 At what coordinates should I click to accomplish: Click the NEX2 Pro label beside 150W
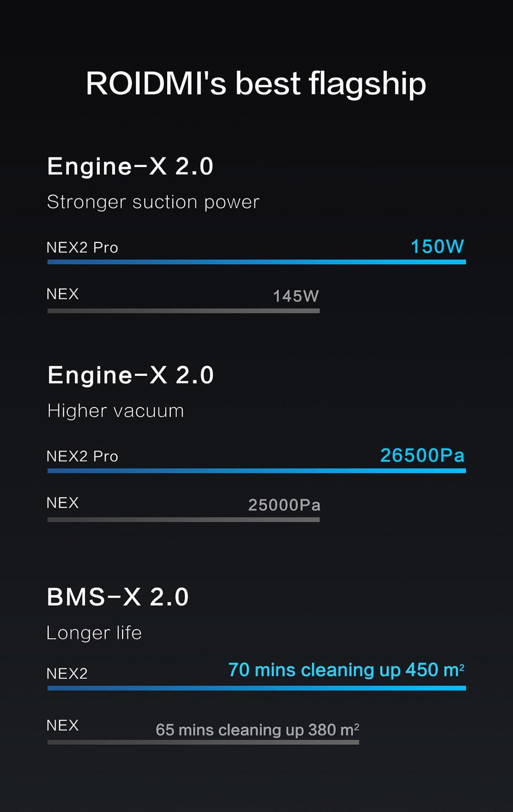[x=82, y=248]
